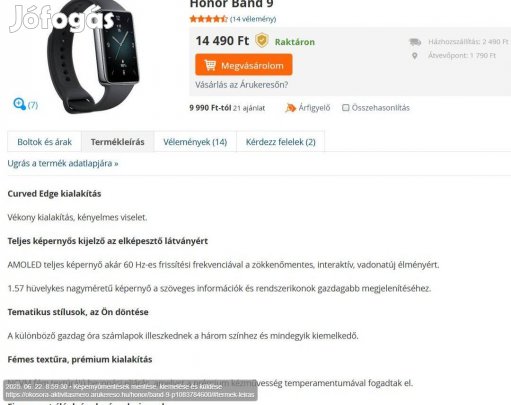Click the shopping cart icon on Megvásárolom
The image size is (511, 405).
[210, 65]
